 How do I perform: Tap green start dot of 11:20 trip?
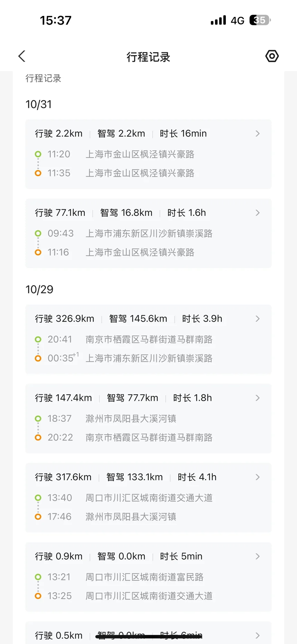pyautogui.click(x=38, y=154)
